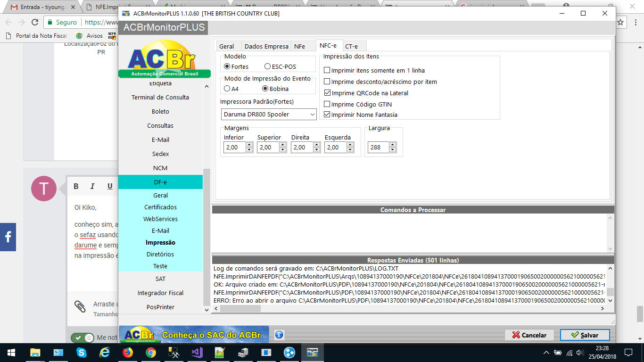Switch to the NFe tab
This screenshot has height=362, width=644.
pyautogui.click(x=300, y=46)
